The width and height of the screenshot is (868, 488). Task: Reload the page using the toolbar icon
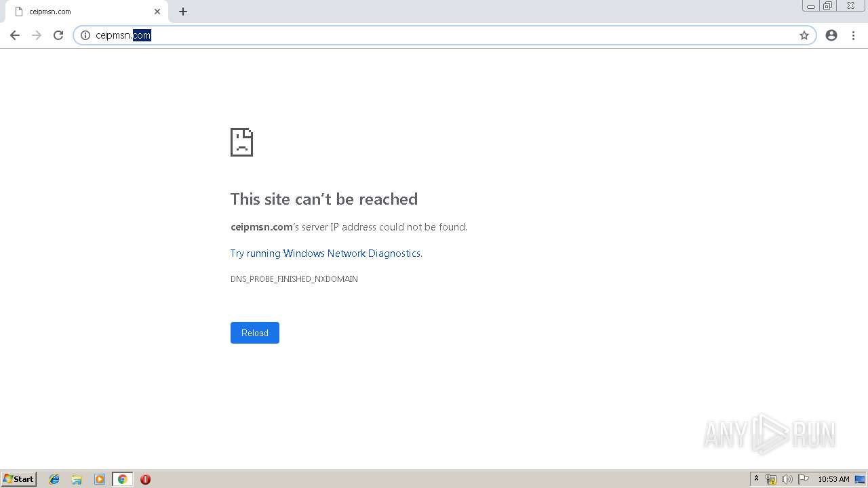[58, 35]
